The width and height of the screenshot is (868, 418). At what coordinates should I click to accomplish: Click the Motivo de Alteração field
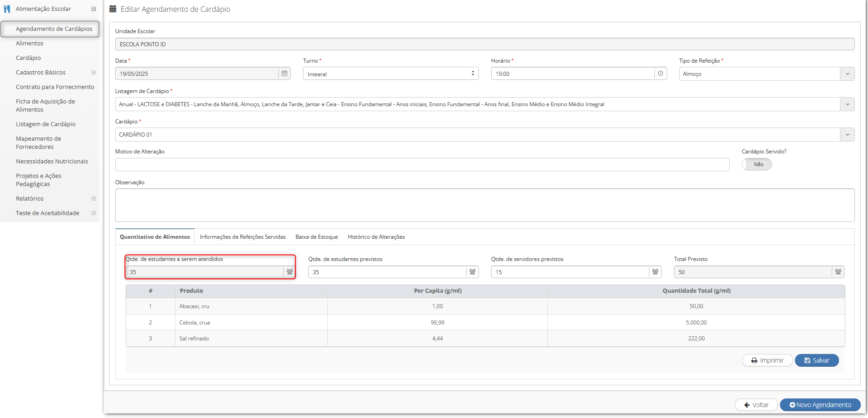(x=422, y=164)
